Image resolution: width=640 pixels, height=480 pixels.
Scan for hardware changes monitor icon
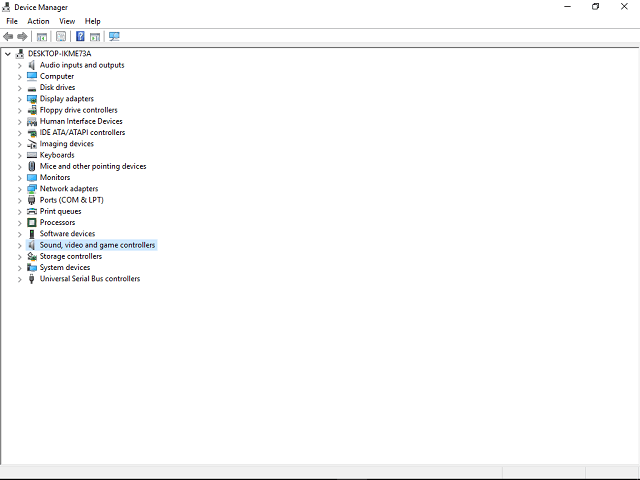[114, 37]
